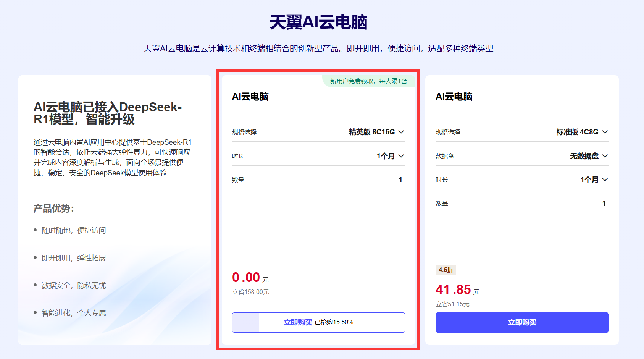
Task: Click the 数据安全,隐私无忧 bullet
Action: 74,285
